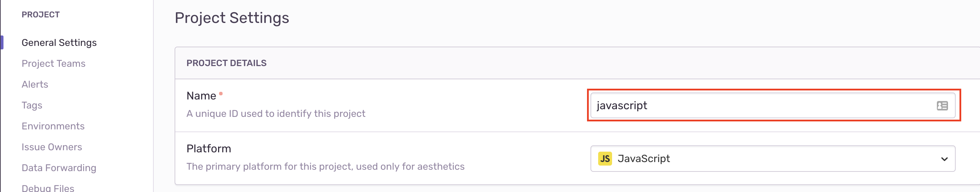Open General Settings in the sidebar

point(59,42)
